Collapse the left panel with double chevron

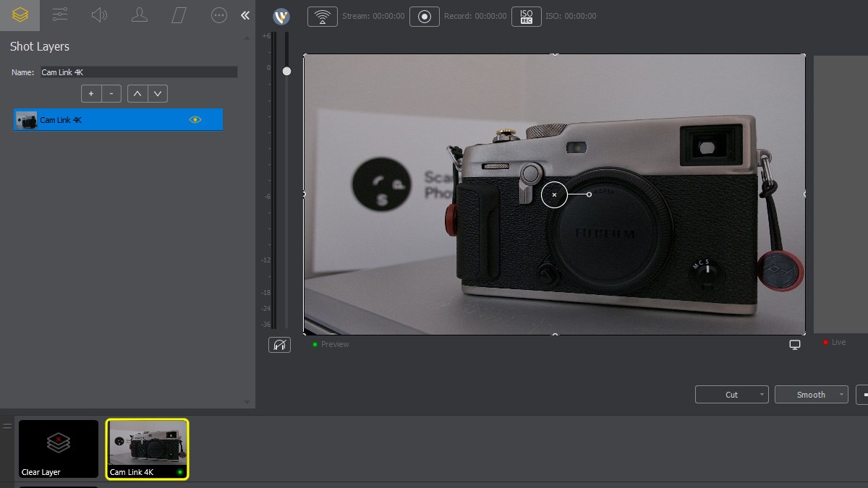click(245, 15)
